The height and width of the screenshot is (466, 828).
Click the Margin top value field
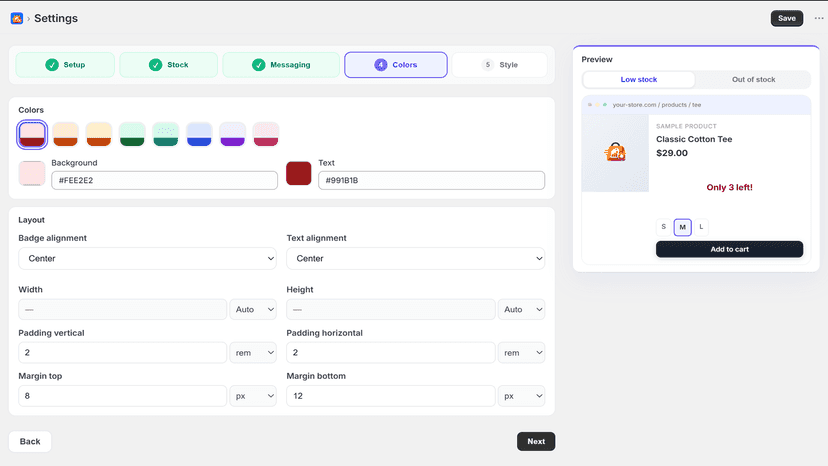[123, 396]
